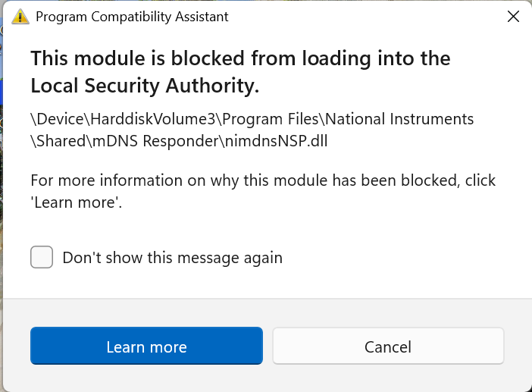Click the gray footer area below the buttons
The height and width of the screenshot is (392, 532).
coord(265,379)
